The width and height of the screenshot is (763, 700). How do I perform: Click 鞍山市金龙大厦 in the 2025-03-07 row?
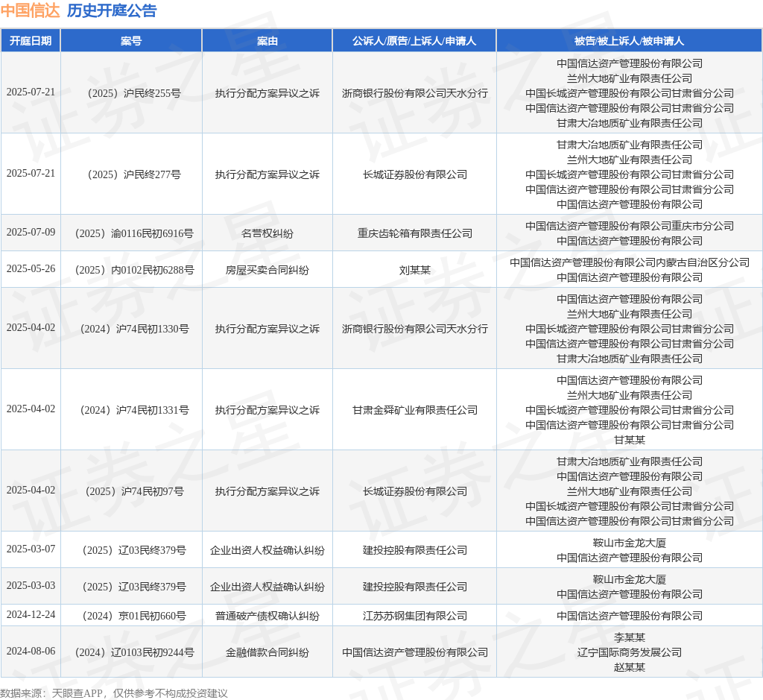point(629,543)
